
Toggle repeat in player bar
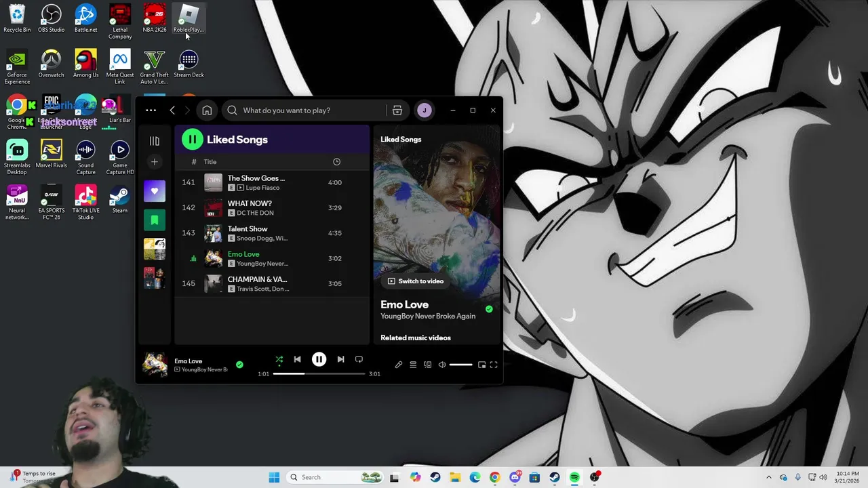point(359,359)
